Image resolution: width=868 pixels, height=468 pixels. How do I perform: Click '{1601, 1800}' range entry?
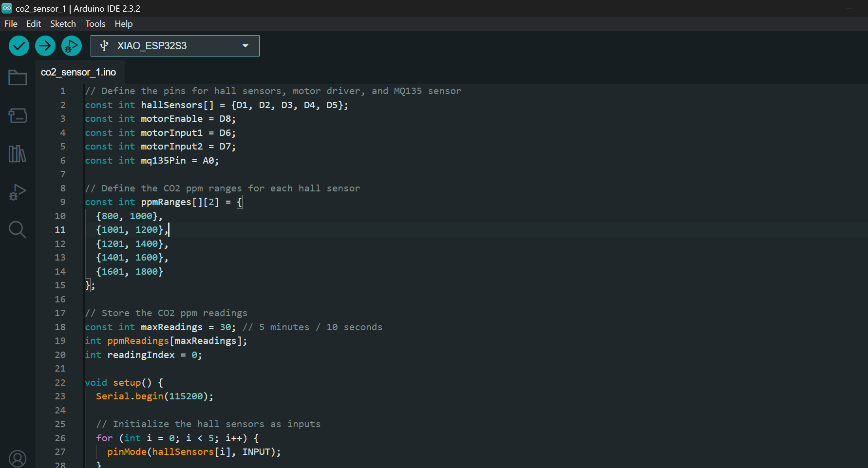pyautogui.click(x=130, y=272)
